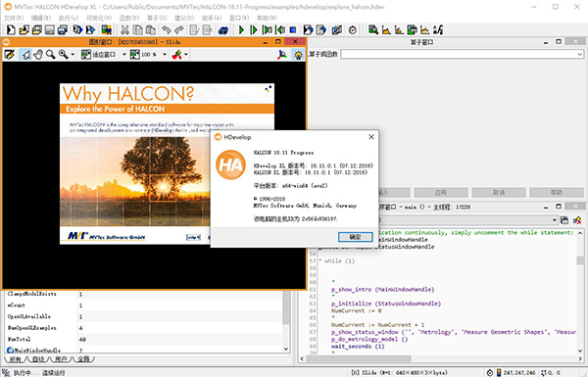Click the 应用 button in operator window
This screenshot has width=588, height=377.
(x=441, y=193)
